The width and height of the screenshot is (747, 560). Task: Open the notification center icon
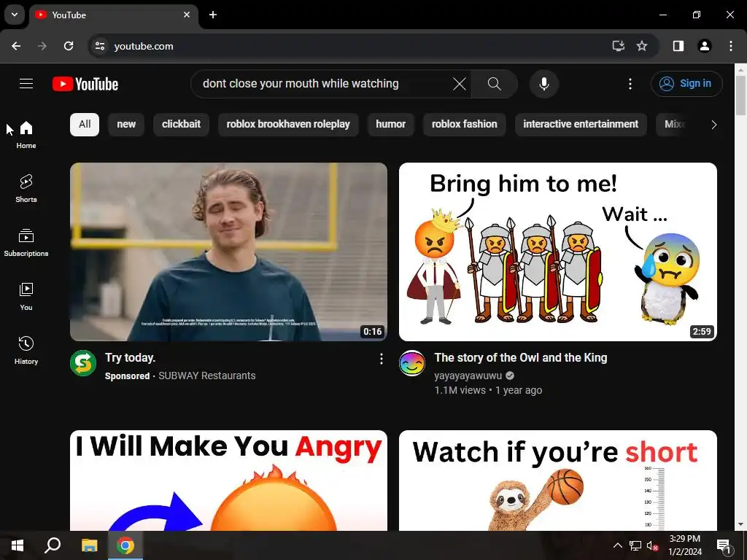tap(724, 545)
